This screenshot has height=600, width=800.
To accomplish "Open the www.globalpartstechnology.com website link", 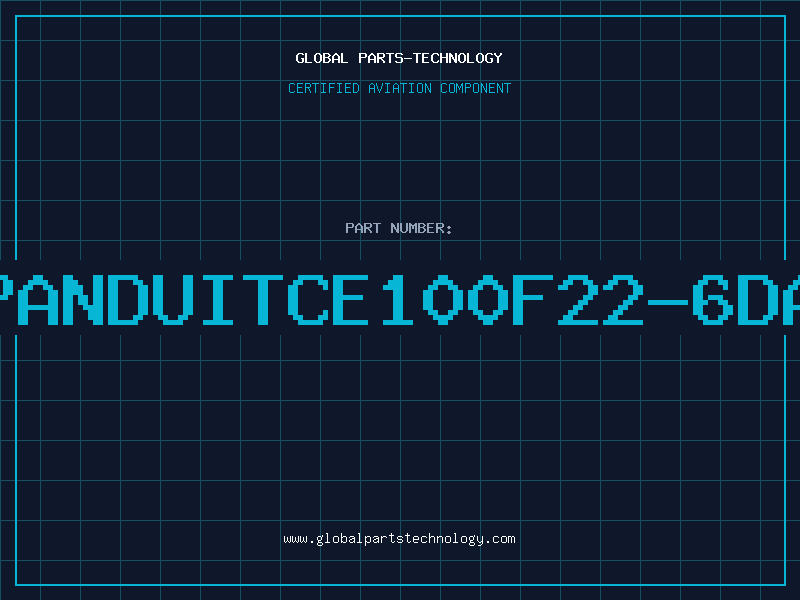I will point(399,539).
